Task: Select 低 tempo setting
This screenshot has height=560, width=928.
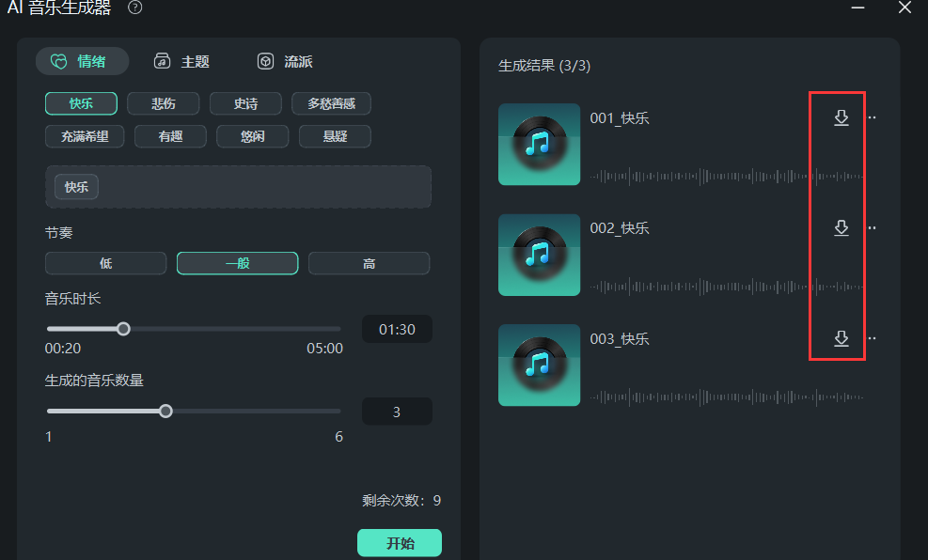Action: pos(105,263)
